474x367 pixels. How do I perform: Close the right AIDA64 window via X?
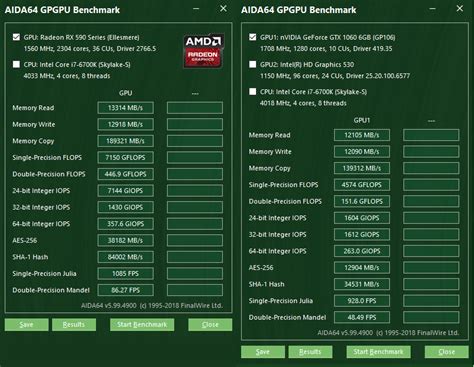460,9
